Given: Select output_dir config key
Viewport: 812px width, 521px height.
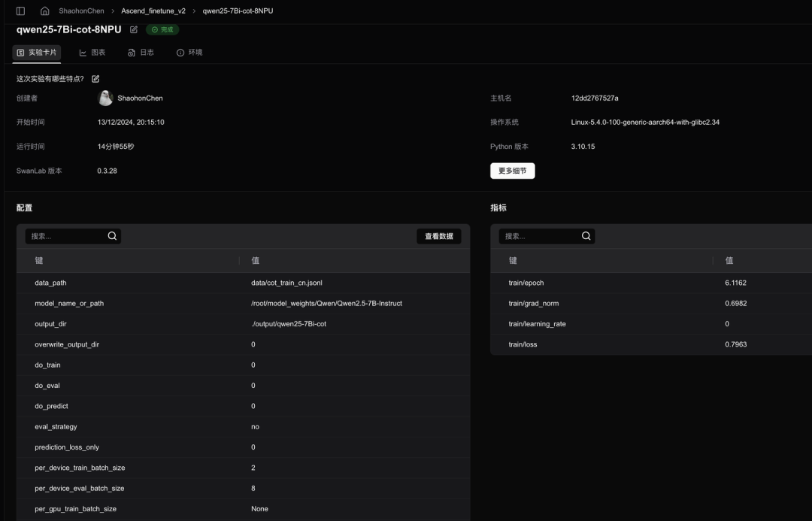Looking at the screenshot, I should coord(50,324).
